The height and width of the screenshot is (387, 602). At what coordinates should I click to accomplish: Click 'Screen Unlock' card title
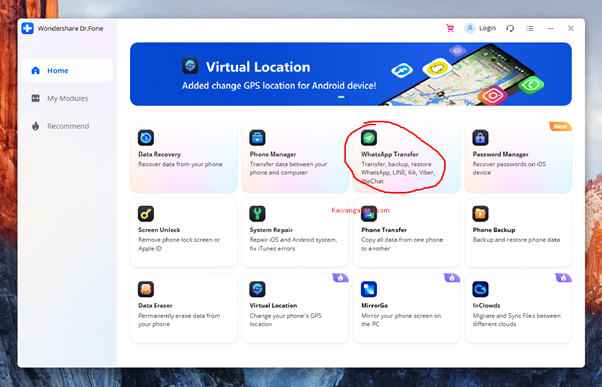tap(159, 230)
